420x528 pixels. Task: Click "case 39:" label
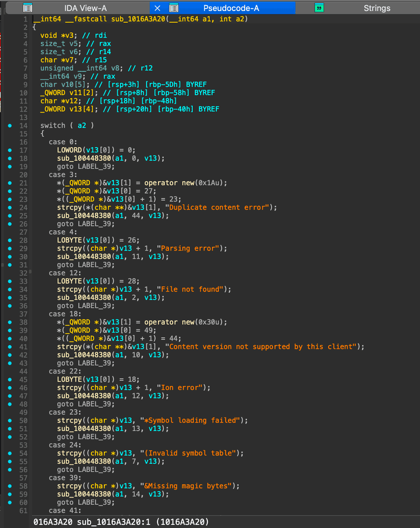[x=65, y=478]
